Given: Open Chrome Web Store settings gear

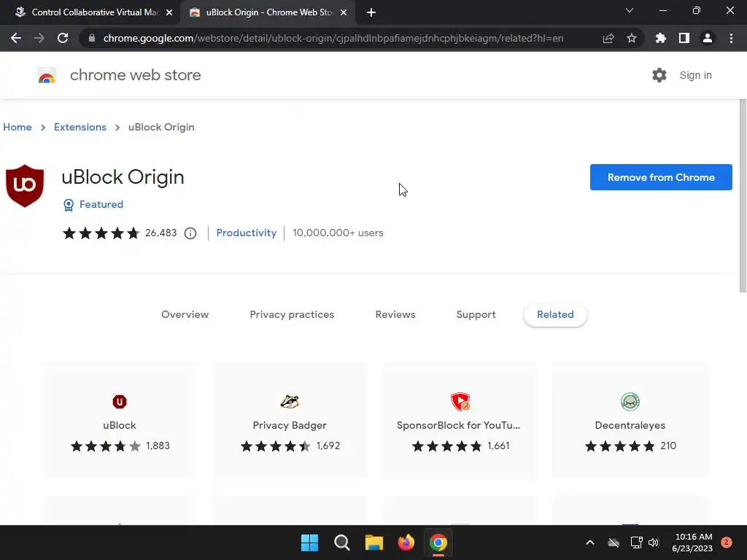Looking at the screenshot, I should [x=659, y=75].
